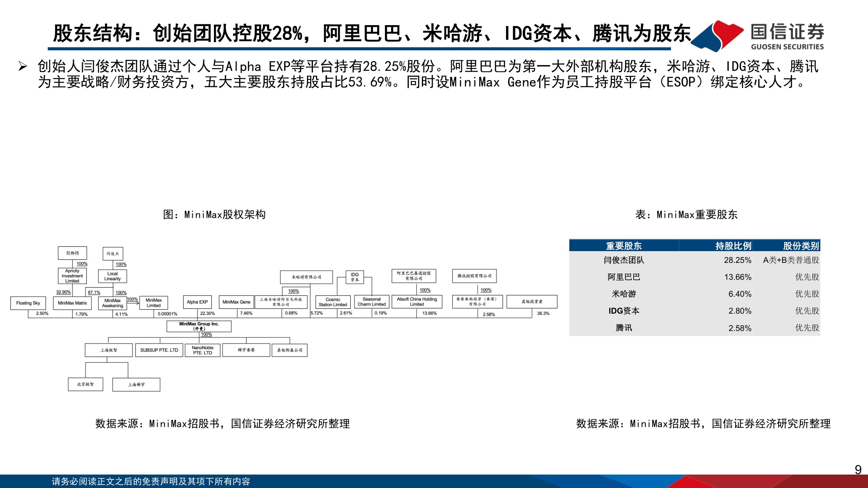Select the 'MiniMax Matrix' box
868x488 pixels.
pos(72,303)
